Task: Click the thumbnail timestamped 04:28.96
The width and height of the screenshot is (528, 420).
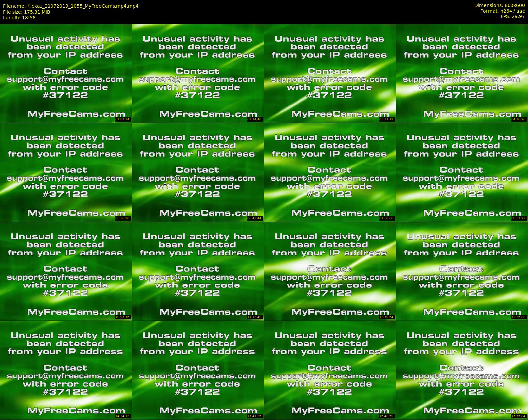Action: point(462,73)
